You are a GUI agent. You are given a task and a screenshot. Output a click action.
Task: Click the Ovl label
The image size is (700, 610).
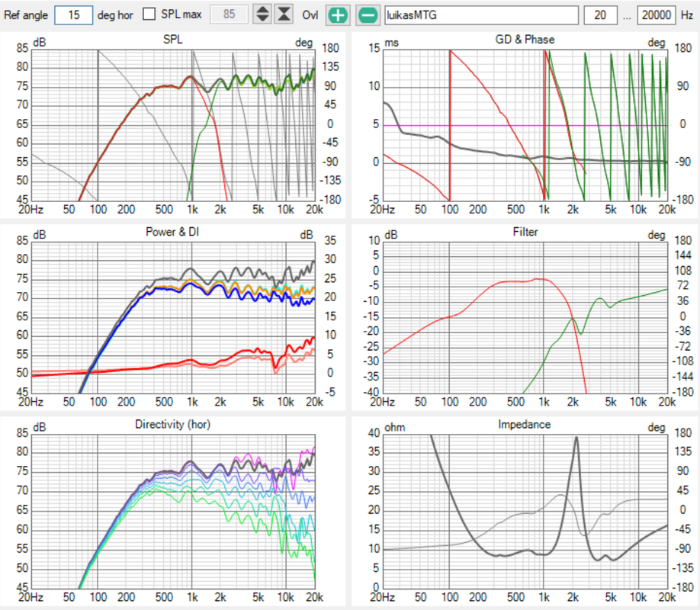pos(310,15)
